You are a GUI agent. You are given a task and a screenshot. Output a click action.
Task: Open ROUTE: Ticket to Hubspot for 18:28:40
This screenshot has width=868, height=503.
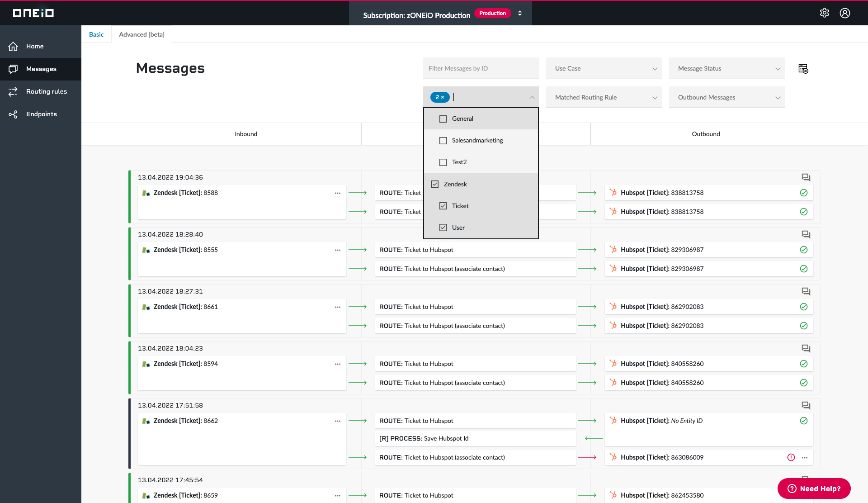point(475,250)
